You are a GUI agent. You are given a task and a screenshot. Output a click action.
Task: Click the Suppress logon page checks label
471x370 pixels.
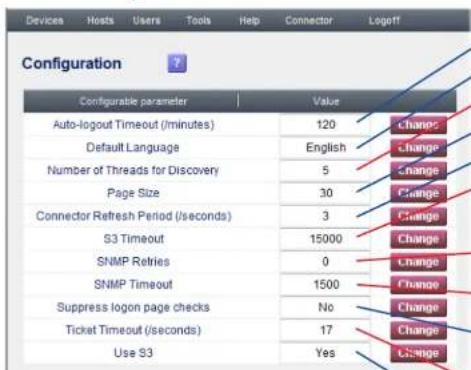click(133, 307)
